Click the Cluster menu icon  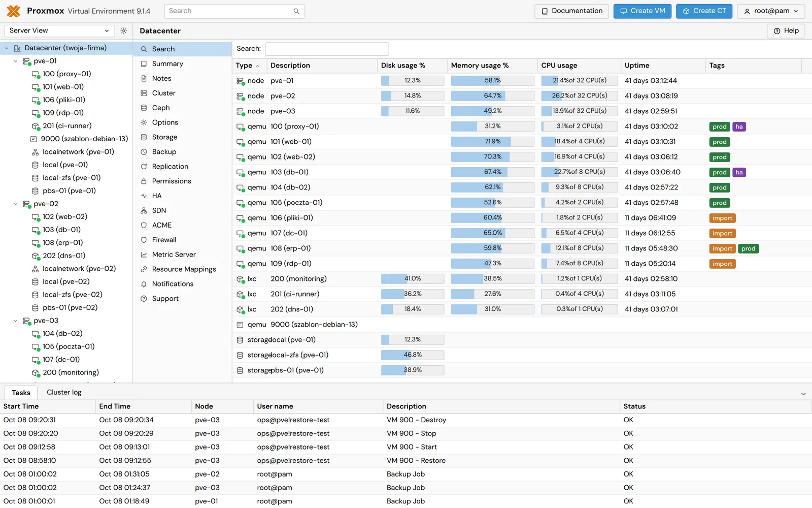144,93
